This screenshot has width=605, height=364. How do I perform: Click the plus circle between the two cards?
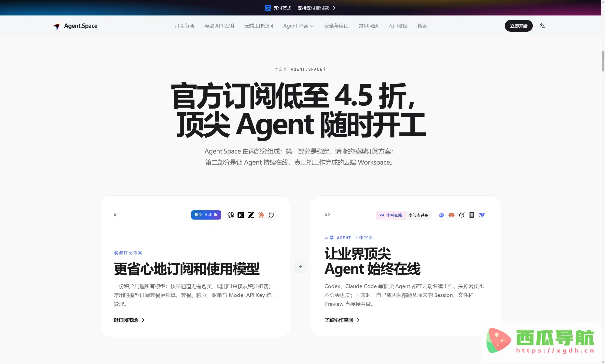click(x=301, y=266)
